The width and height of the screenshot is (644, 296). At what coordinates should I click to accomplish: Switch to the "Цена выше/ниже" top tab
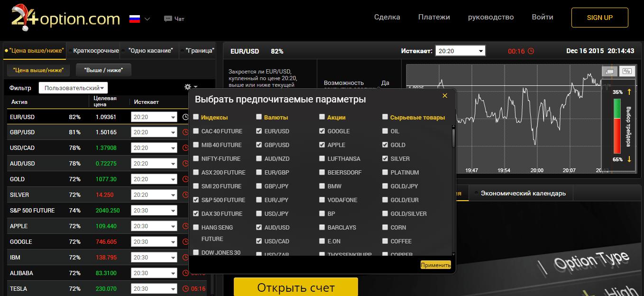tap(34, 50)
